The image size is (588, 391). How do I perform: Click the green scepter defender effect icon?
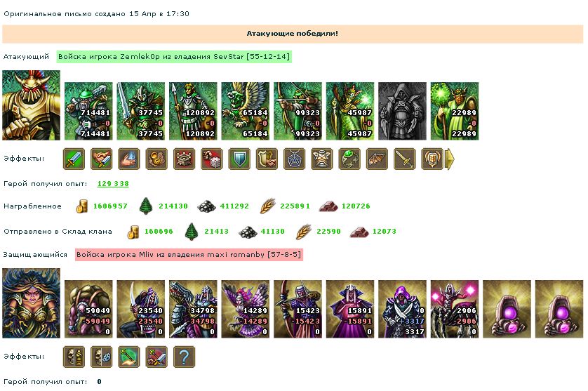[x=129, y=357]
